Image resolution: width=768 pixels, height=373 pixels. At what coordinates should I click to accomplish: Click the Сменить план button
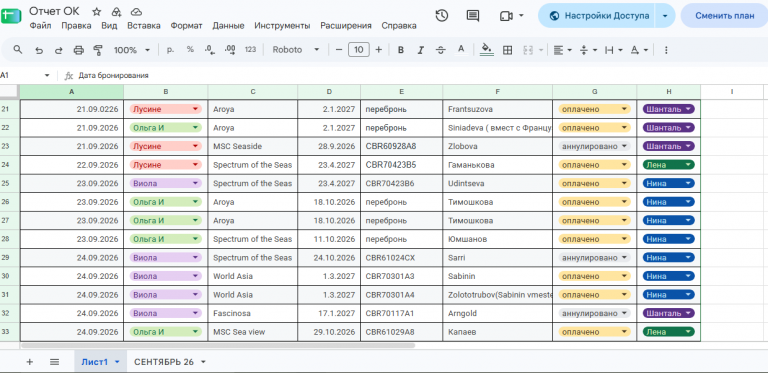[725, 16]
